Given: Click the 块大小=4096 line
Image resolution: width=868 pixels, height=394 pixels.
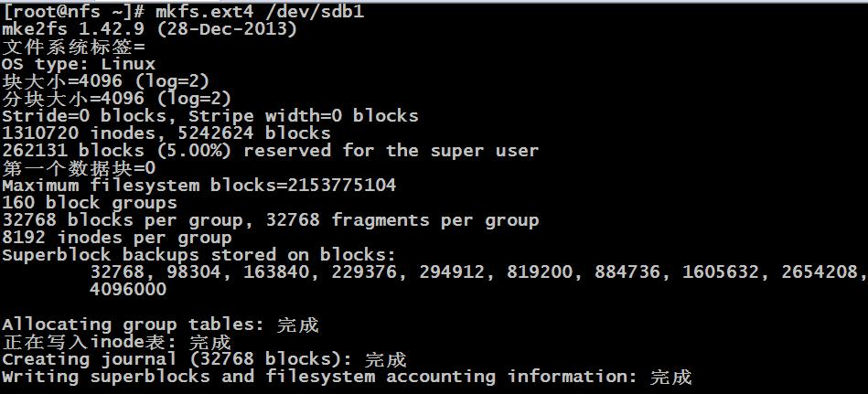Looking at the screenshot, I should click(x=106, y=81).
